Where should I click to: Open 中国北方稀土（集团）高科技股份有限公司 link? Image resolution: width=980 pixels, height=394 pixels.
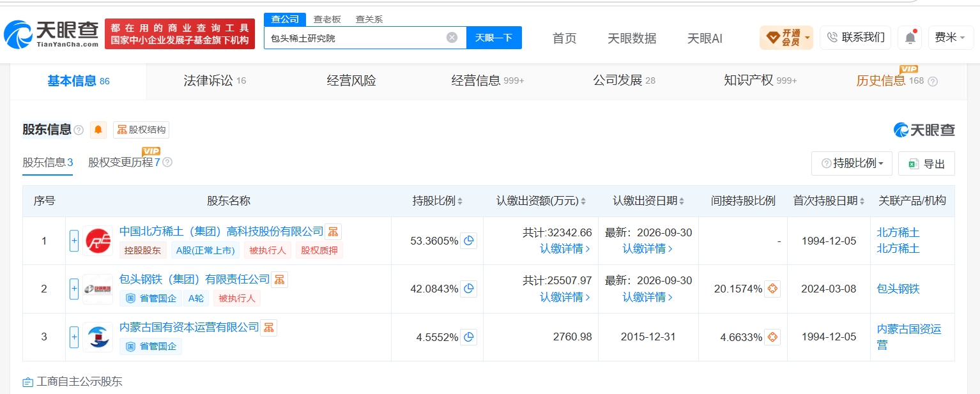click(222, 231)
